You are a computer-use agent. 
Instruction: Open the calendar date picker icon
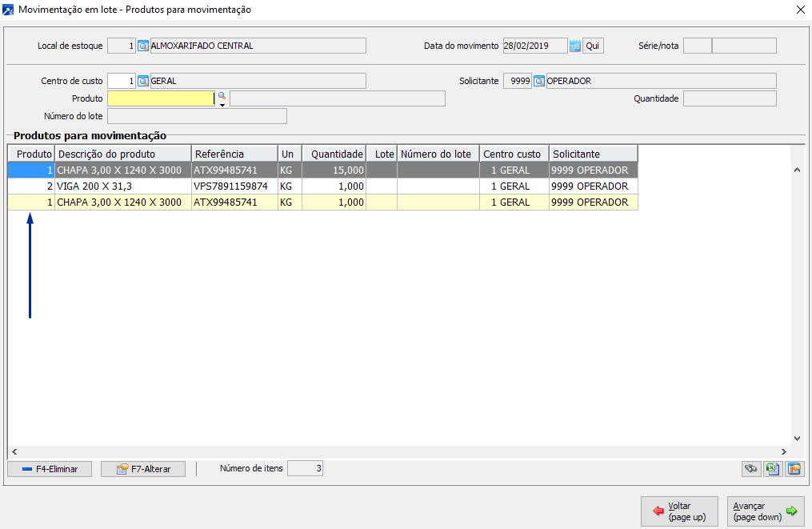(574, 46)
